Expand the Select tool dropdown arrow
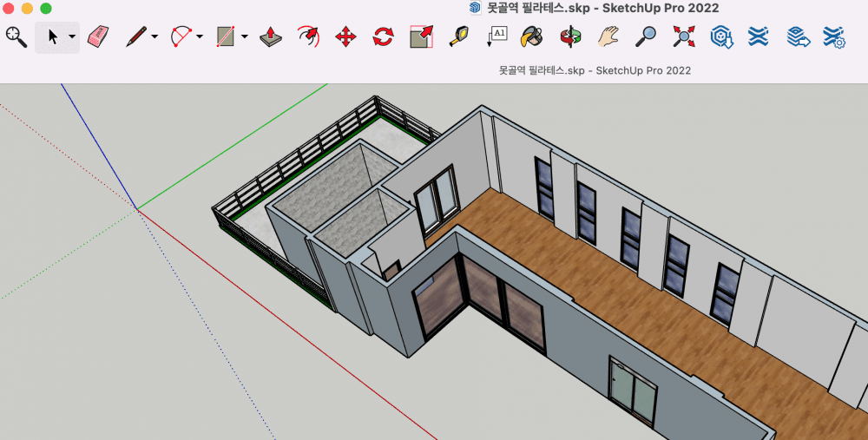Screen dimensions: 868x440 (x=72, y=37)
